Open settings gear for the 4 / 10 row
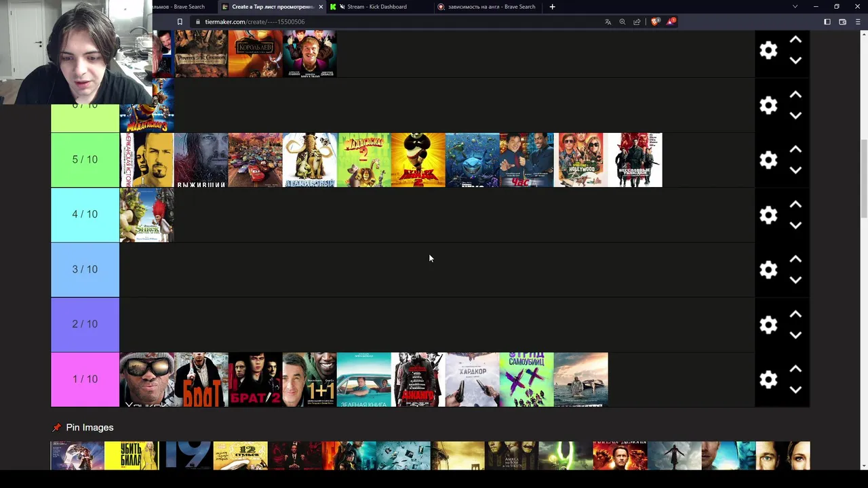 point(768,215)
